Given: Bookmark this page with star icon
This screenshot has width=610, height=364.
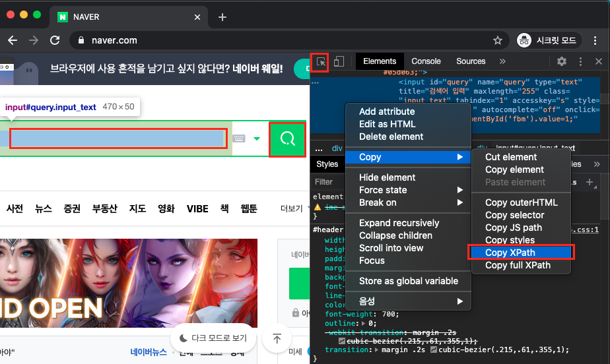Looking at the screenshot, I should (498, 40).
